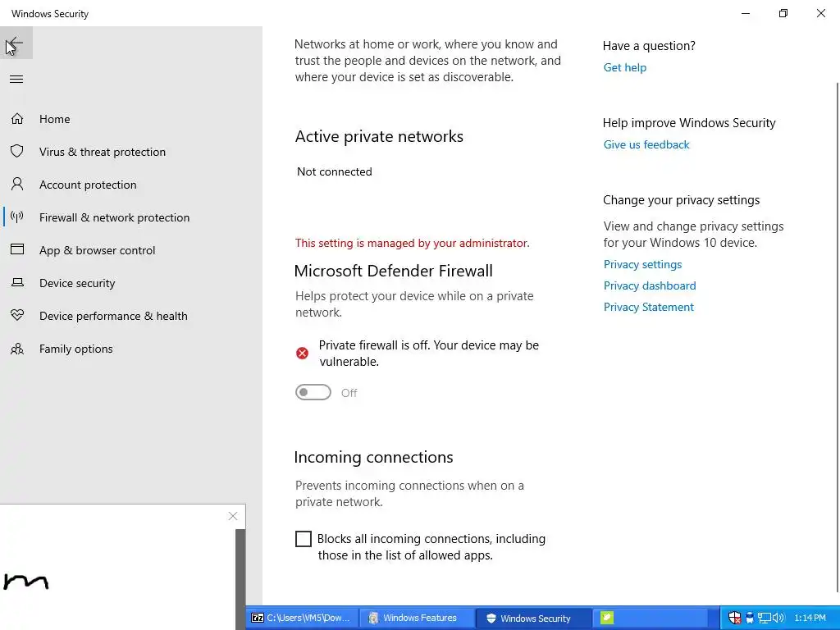Click the network monitor tray icon

tap(764, 618)
